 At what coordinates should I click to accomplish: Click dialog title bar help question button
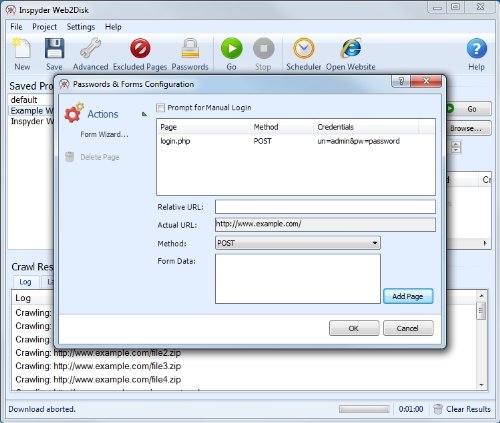pyautogui.click(x=401, y=81)
